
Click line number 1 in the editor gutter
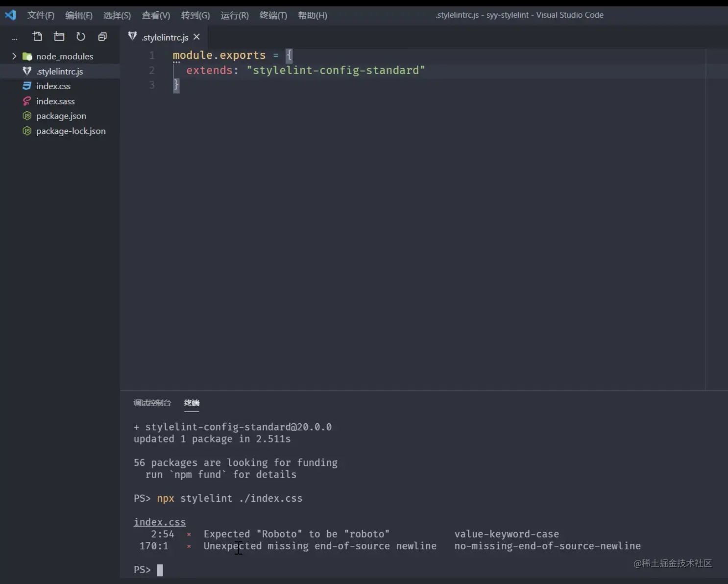152,55
